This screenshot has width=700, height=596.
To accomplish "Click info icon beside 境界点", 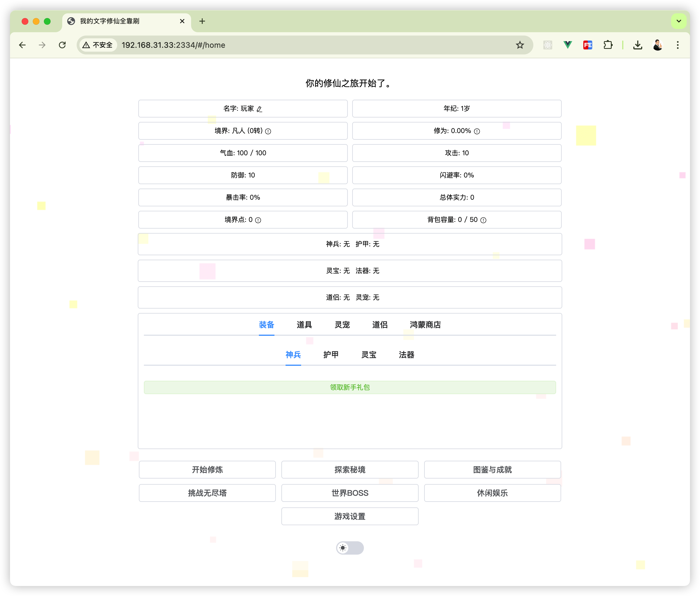I will click(258, 220).
